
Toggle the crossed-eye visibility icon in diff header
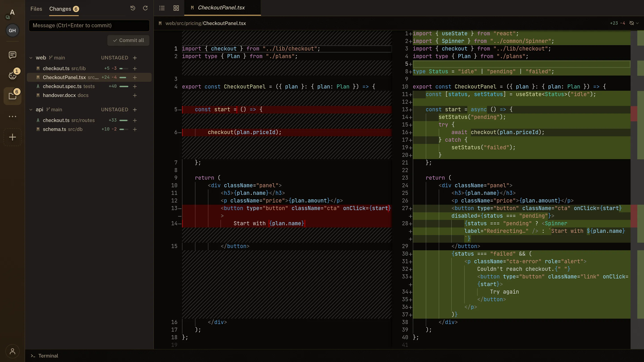point(632,23)
